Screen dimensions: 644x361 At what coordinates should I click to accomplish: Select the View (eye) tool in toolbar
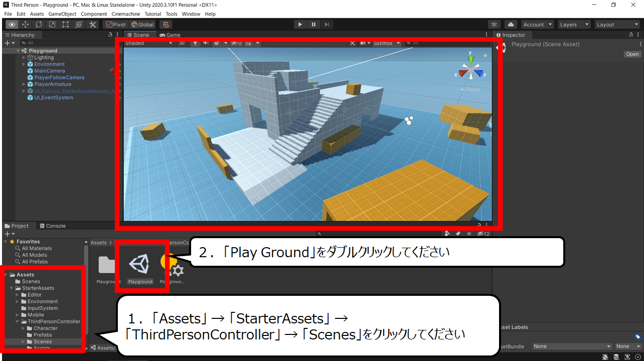coord(12,24)
